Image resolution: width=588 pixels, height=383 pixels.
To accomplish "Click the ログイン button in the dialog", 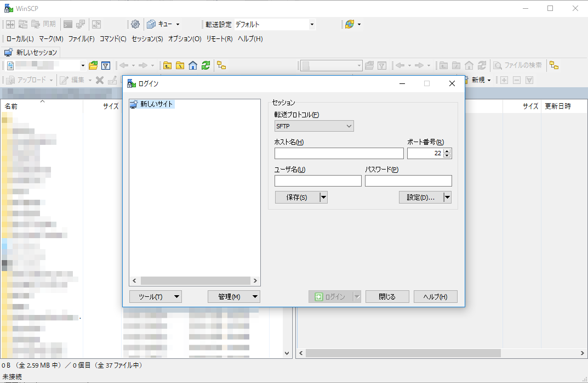I will tap(331, 297).
